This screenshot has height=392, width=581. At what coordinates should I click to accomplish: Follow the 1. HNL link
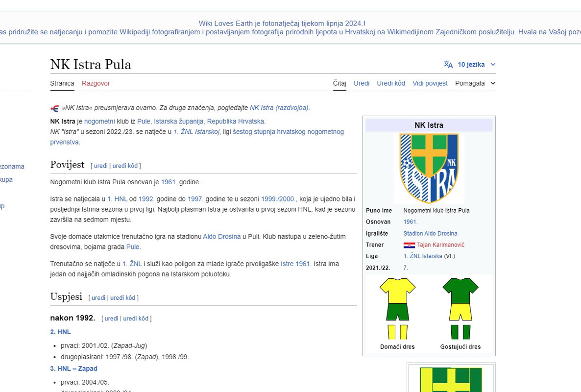(x=117, y=199)
